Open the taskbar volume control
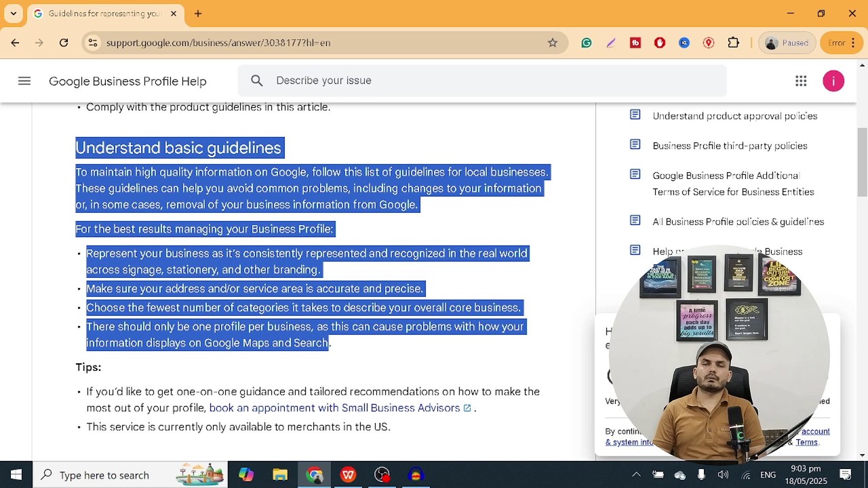This screenshot has height=488, width=868. 723,474
